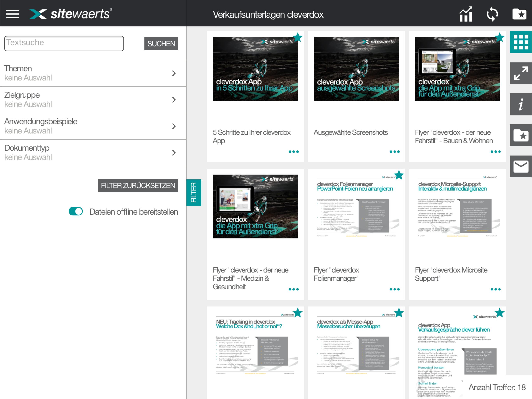Toggle favorite star on Folienmanager flyer

[x=399, y=175]
